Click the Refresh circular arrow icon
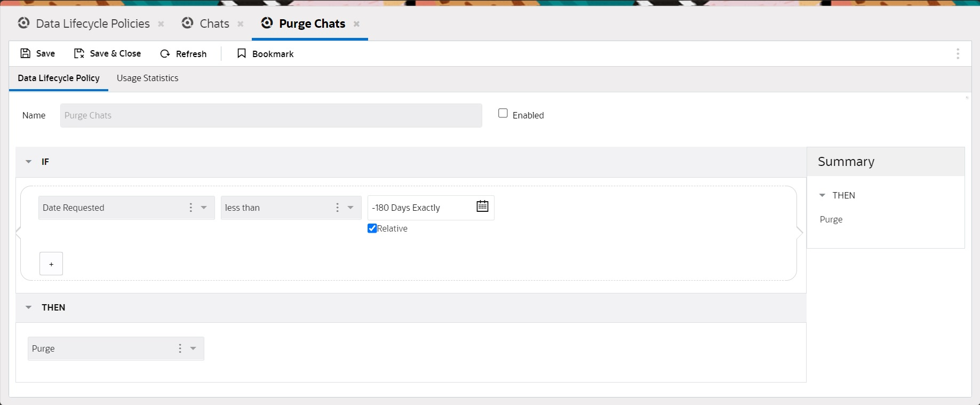 click(165, 54)
